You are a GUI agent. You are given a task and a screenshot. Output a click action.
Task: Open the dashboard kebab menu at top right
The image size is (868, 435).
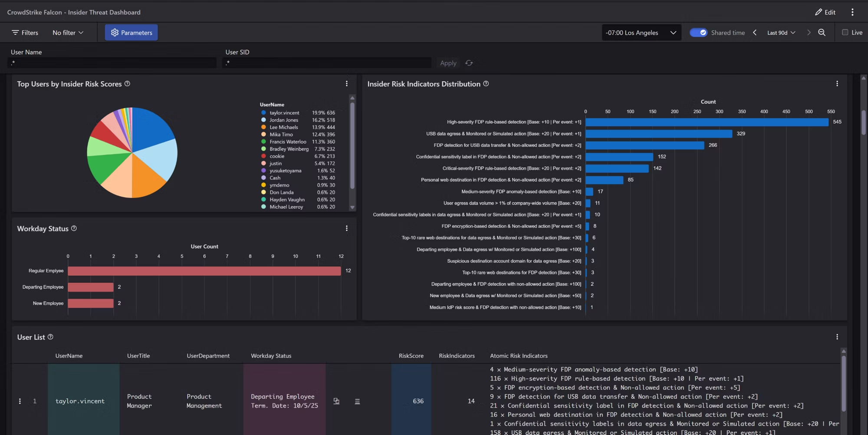coord(852,12)
